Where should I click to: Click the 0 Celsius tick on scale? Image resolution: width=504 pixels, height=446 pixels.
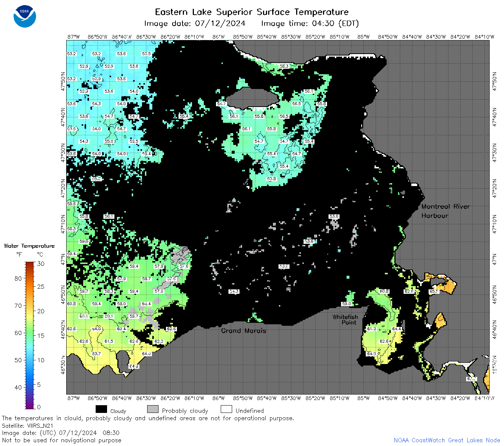pyautogui.click(x=39, y=407)
